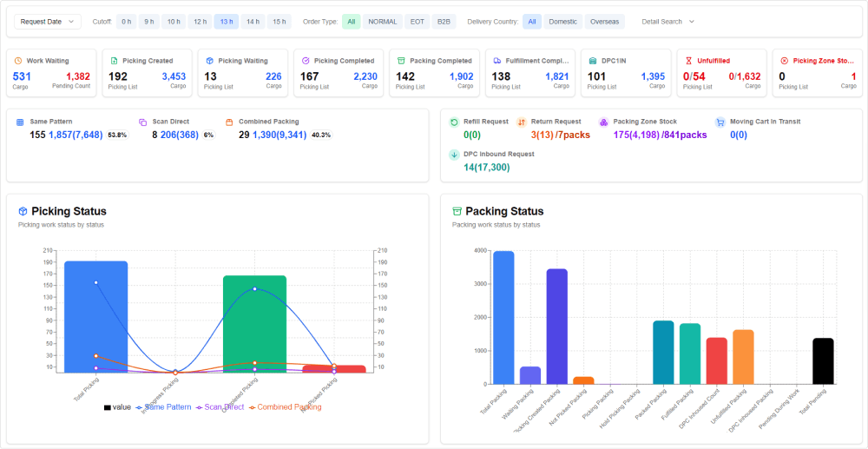Click the teal Packed Packing bar
Viewport: 868px width, 449px height.
(663, 353)
